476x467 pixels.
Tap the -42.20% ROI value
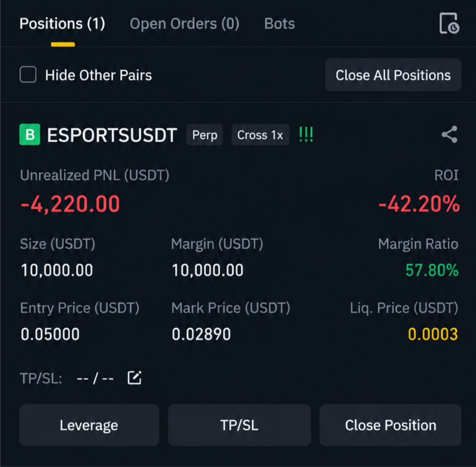(419, 204)
